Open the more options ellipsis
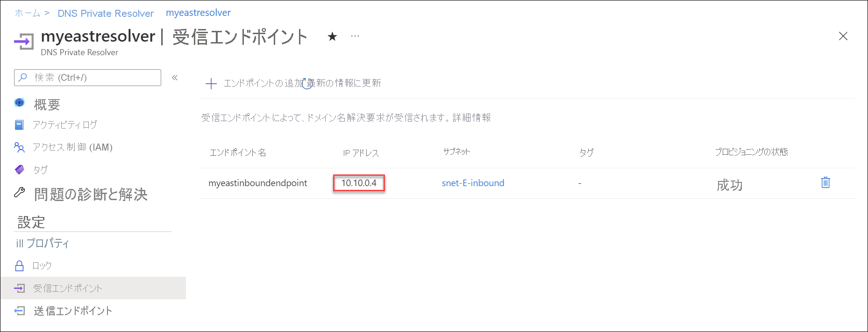Viewport: 868px width, 332px height. (x=355, y=36)
